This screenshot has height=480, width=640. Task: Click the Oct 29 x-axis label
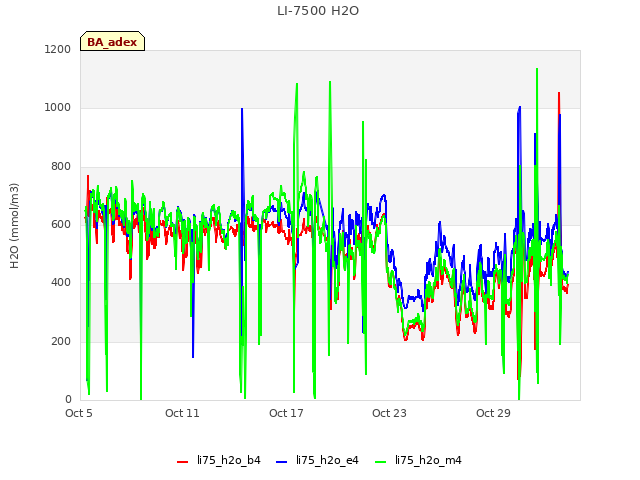coord(493,413)
